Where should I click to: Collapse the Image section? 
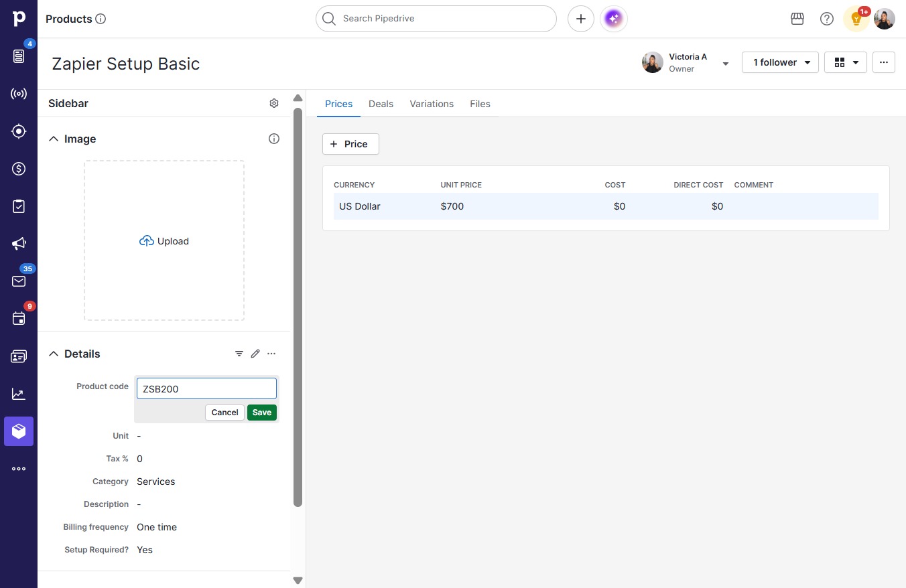(x=54, y=139)
